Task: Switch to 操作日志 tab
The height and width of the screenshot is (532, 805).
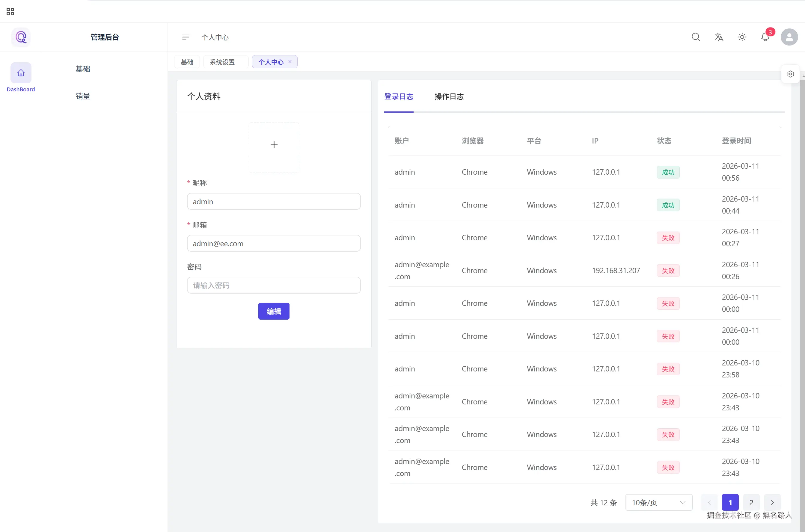Action: coord(449,97)
